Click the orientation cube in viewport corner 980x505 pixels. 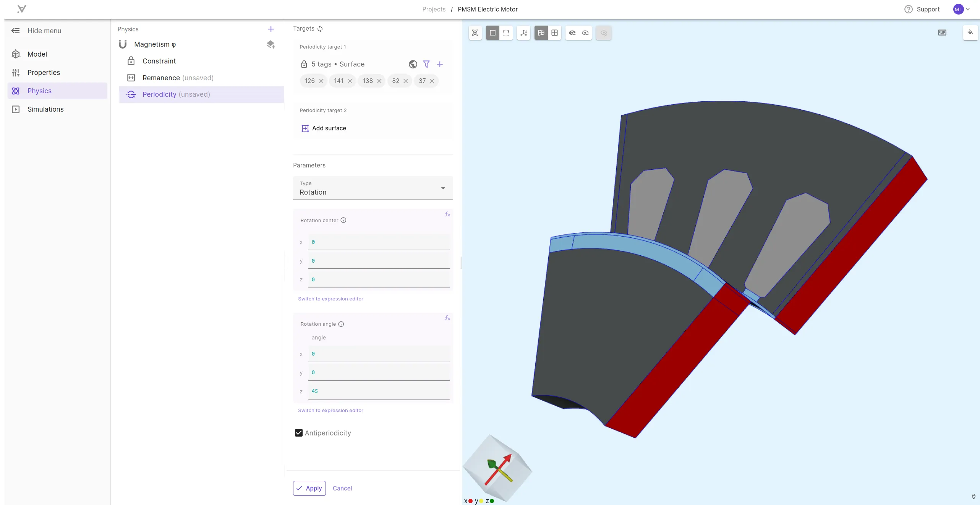pos(497,468)
